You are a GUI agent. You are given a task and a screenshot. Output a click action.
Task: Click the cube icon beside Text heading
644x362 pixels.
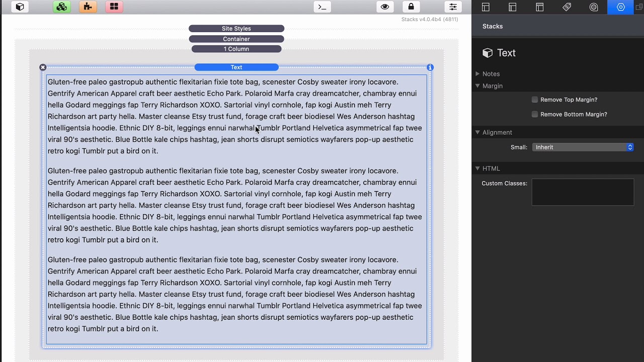pyautogui.click(x=487, y=53)
